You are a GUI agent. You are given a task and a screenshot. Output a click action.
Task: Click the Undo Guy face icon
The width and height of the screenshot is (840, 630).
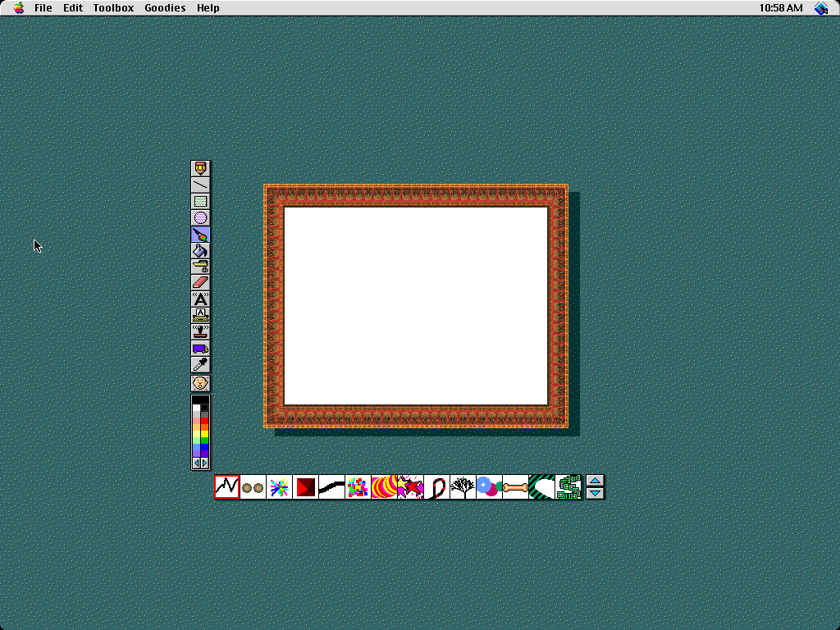pyautogui.click(x=200, y=383)
